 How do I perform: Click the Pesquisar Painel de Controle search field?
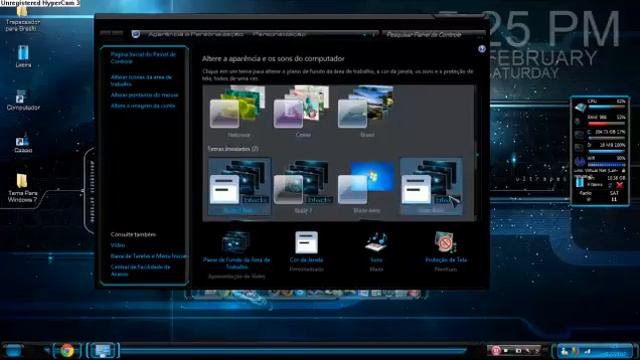434,35
